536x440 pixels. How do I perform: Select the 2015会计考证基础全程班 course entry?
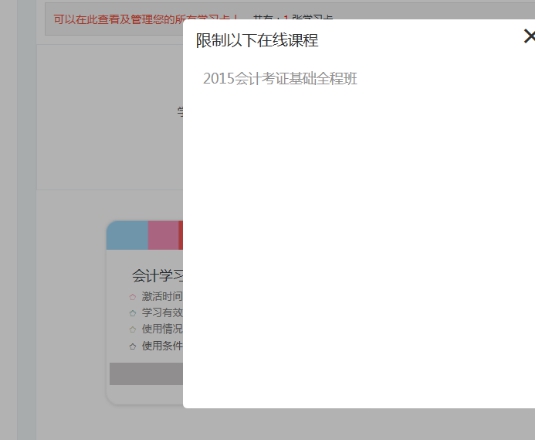coord(280,79)
